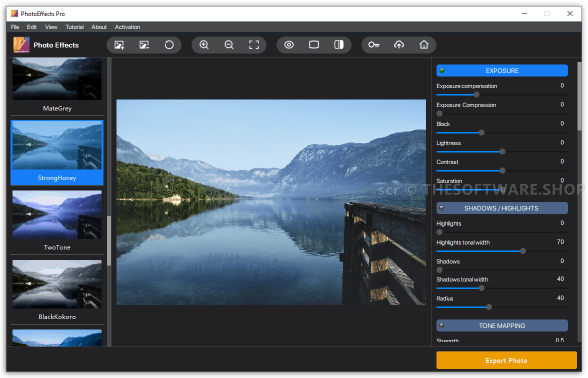The height and width of the screenshot is (378, 588).
Task: Zoom in on the photo
Action: 204,45
